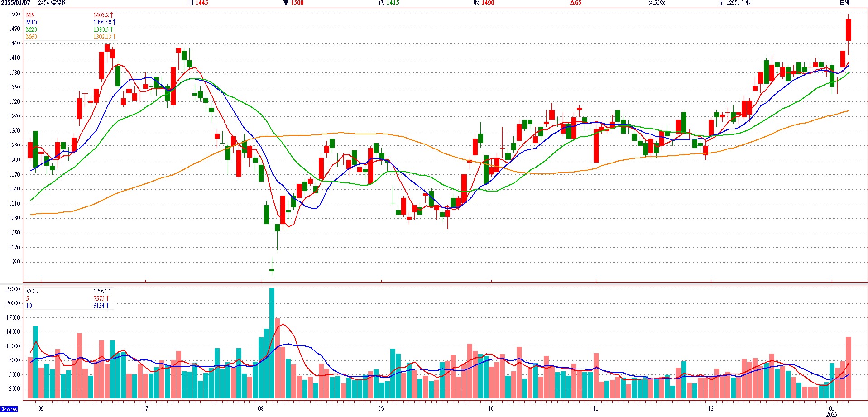868x417 pixels.
Task: Click the 5-day volume average value 7573
Action: pyautogui.click(x=99, y=298)
